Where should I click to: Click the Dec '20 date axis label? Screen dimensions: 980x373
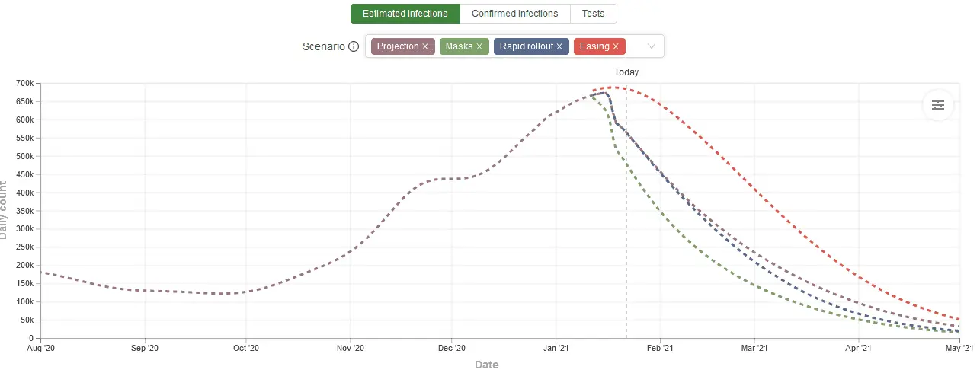(451, 349)
